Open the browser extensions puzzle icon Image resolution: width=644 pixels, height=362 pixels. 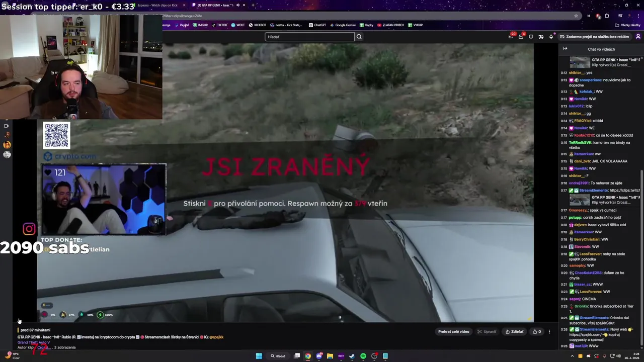pyautogui.click(x=607, y=16)
